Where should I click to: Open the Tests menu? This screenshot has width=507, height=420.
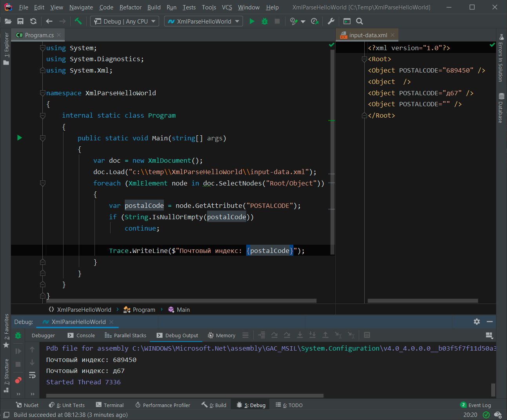[x=189, y=7]
